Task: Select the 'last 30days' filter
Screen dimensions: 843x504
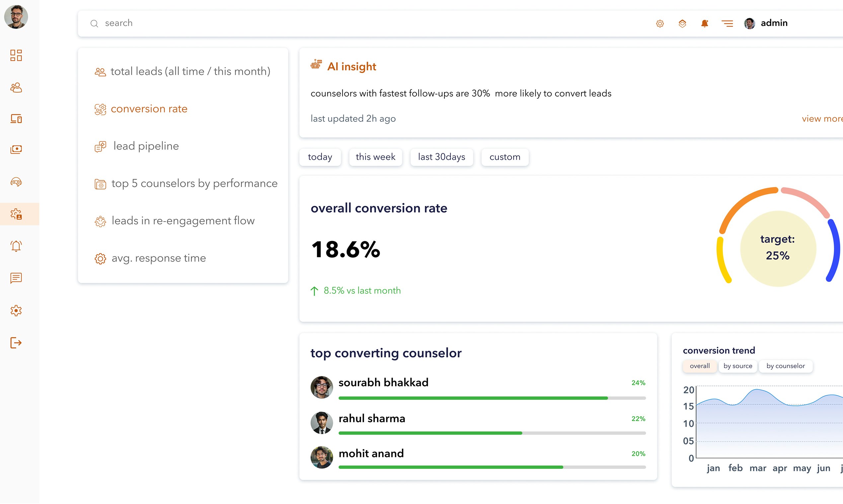Action: [x=441, y=157]
